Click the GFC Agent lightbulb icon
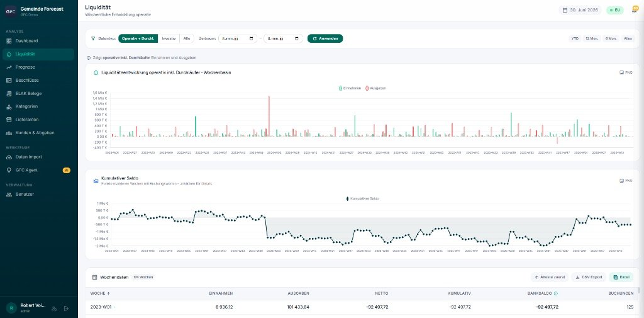Screen dimensions: 644x318 (x=9, y=170)
